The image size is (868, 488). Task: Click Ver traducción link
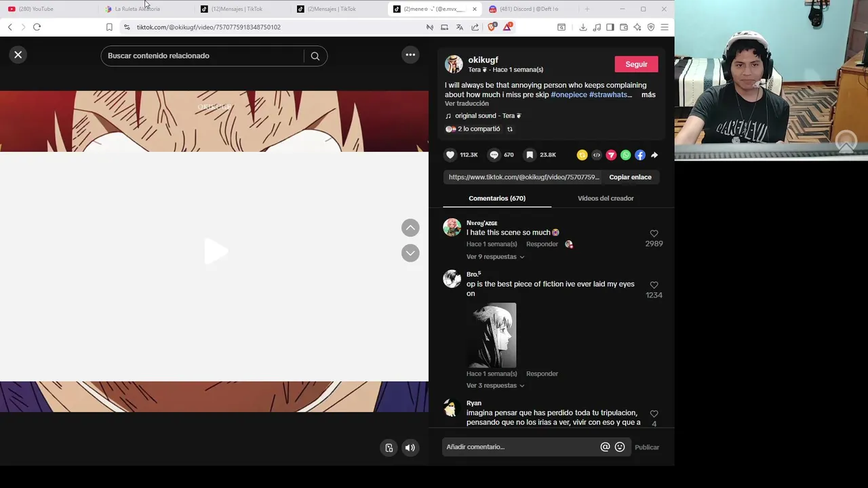pyautogui.click(x=467, y=104)
